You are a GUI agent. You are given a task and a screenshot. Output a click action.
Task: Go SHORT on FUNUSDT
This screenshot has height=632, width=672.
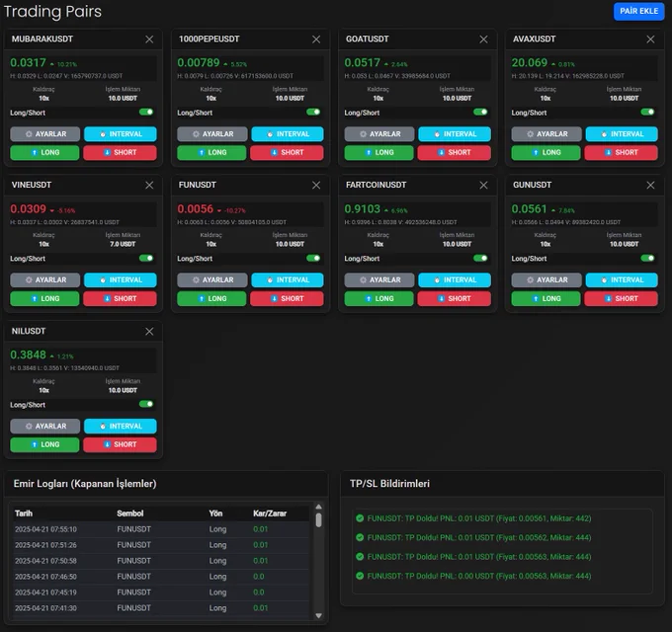pyautogui.click(x=288, y=298)
